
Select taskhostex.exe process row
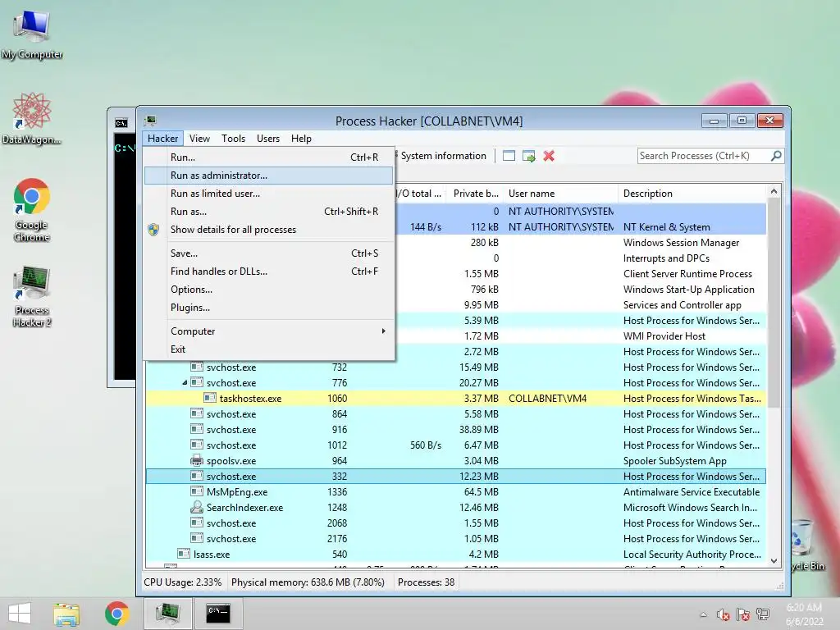pyautogui.click(x=455, y=398)
